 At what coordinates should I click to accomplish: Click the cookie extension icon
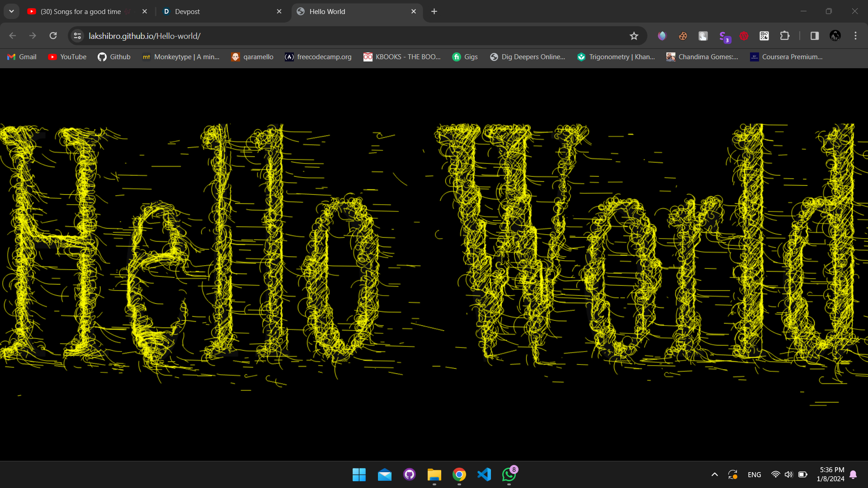coord(683,36)
